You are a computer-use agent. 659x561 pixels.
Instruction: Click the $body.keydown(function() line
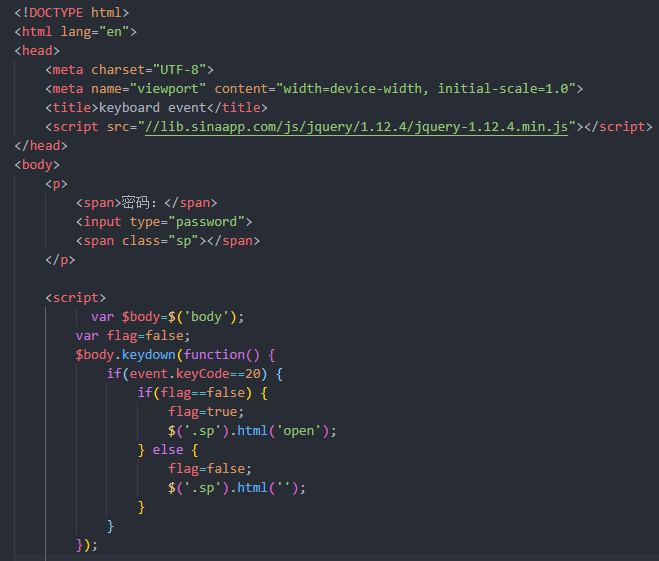click(x=175, y=355)
